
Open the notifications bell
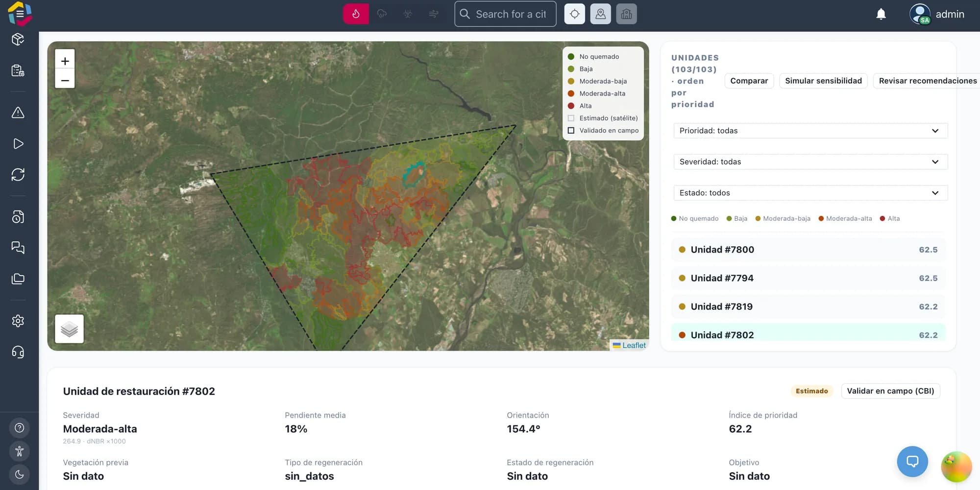click(x=881, y=14)
